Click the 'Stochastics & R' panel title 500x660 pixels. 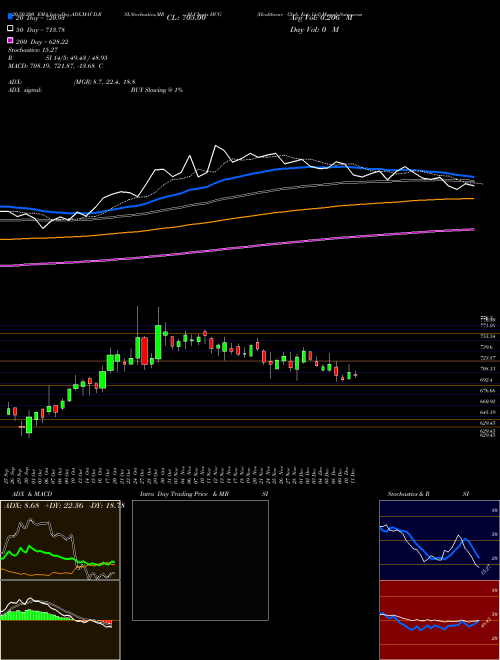(x=408, y=494)
